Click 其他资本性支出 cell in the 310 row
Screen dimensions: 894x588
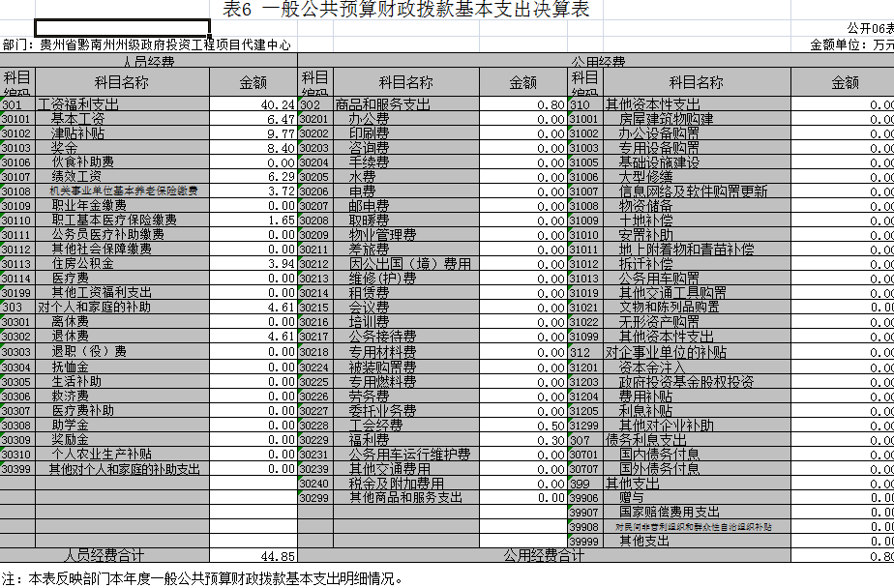(x=697, y=104)
